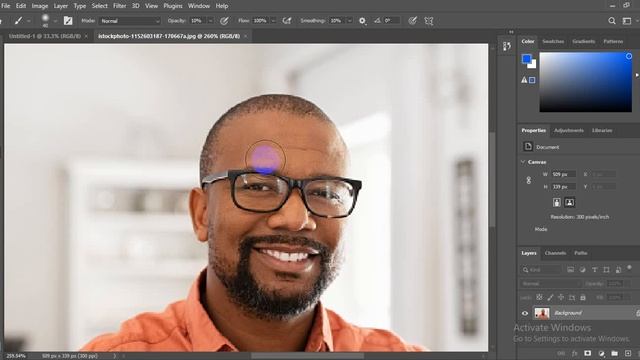Open the Layers panel blend mode dropdown

(x=550, y=283)
